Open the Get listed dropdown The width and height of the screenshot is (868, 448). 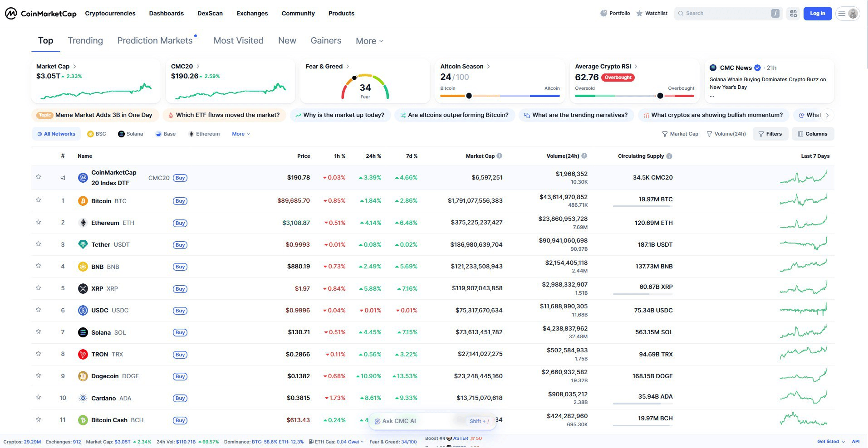tap(831, 441)
